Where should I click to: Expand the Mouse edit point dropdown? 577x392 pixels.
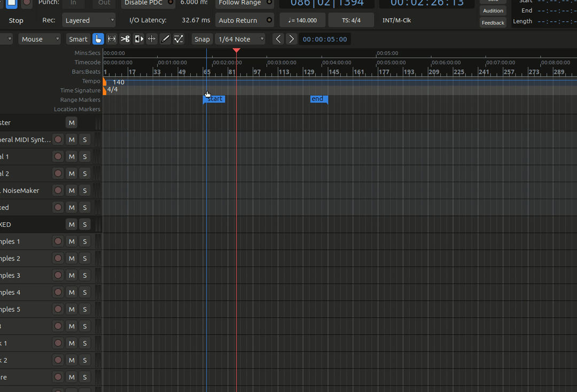coord(40,39)
